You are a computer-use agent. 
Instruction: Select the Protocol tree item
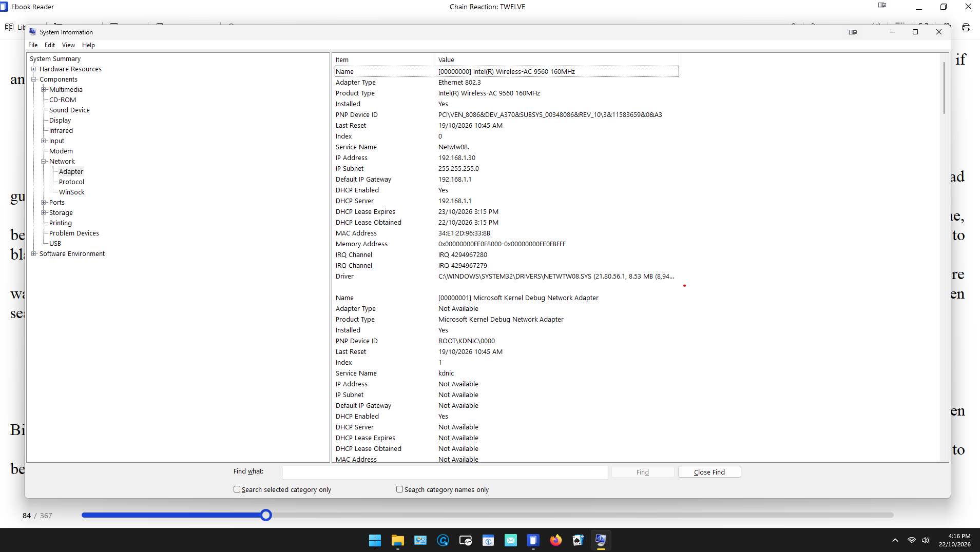click(71, 182)
